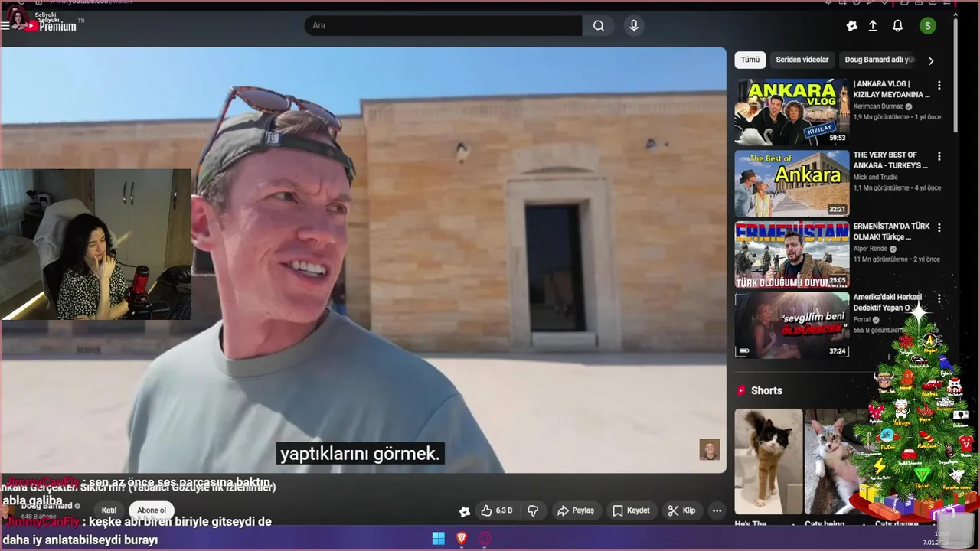Image resolution: width=980 pixels, height=551 pixels.
Task: Click the Shorts section logo icon
Action: [741, 390]
